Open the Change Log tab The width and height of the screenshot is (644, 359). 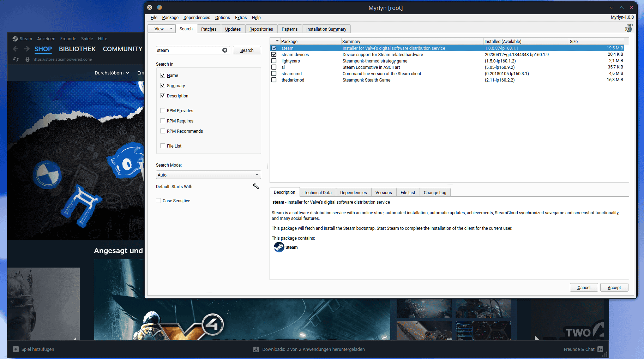[435, 192]
